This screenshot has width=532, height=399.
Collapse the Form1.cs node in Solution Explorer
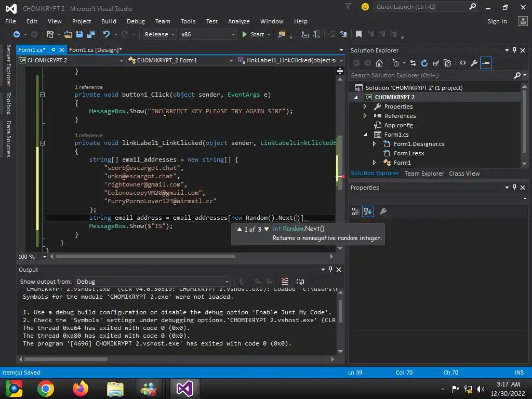[x=365, y=135]
